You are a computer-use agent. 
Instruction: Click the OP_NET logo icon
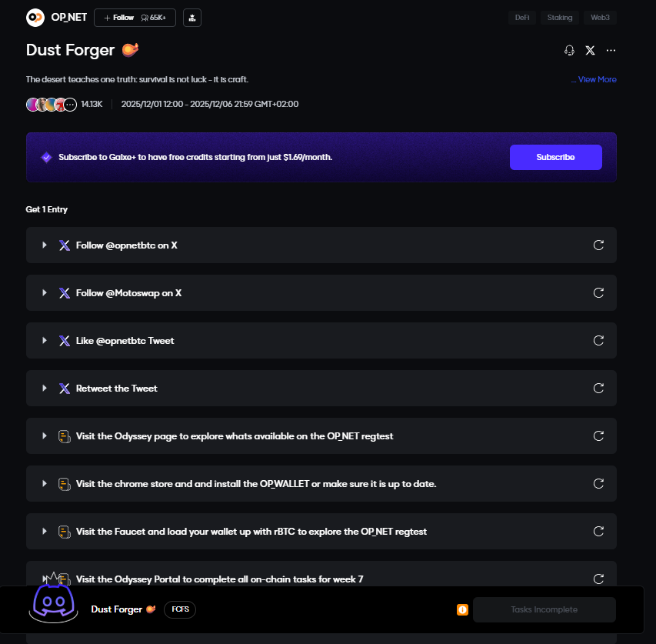35,17
